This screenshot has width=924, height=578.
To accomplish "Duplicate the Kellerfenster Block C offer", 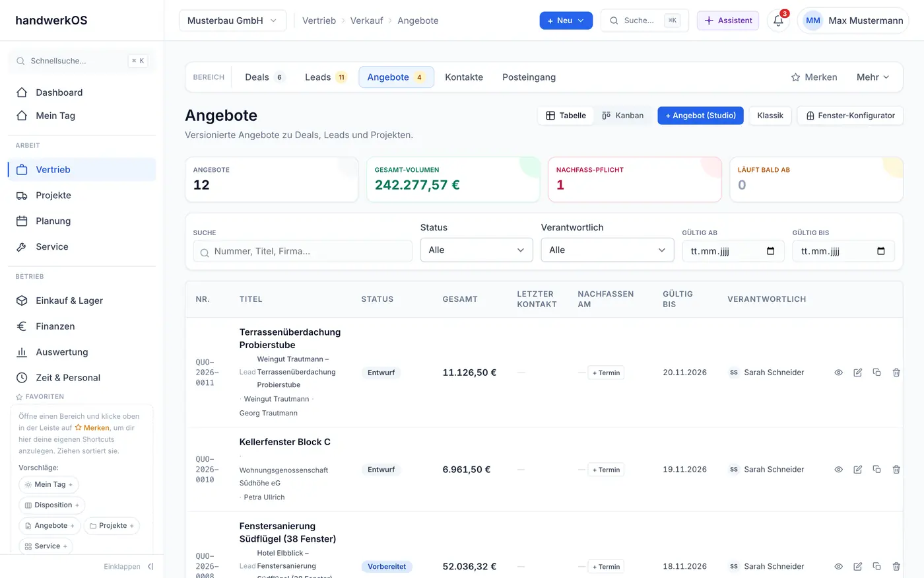I will click(876, 470).
